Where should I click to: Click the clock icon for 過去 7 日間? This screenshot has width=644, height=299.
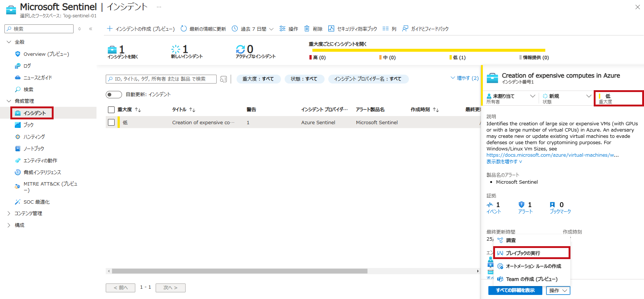click(235, 28)
